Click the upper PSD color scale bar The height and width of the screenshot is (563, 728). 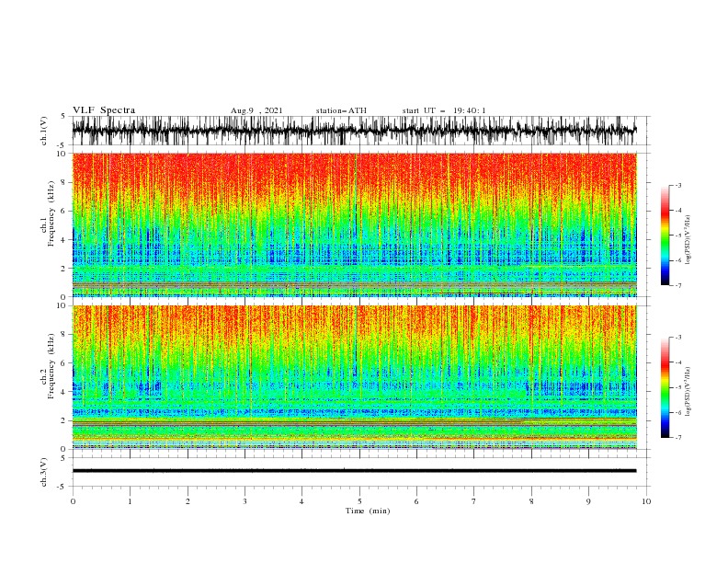(x=665, y=236)
